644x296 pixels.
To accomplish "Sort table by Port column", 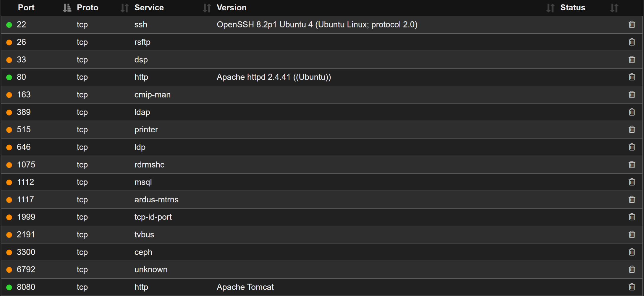I will pos(67,8).
